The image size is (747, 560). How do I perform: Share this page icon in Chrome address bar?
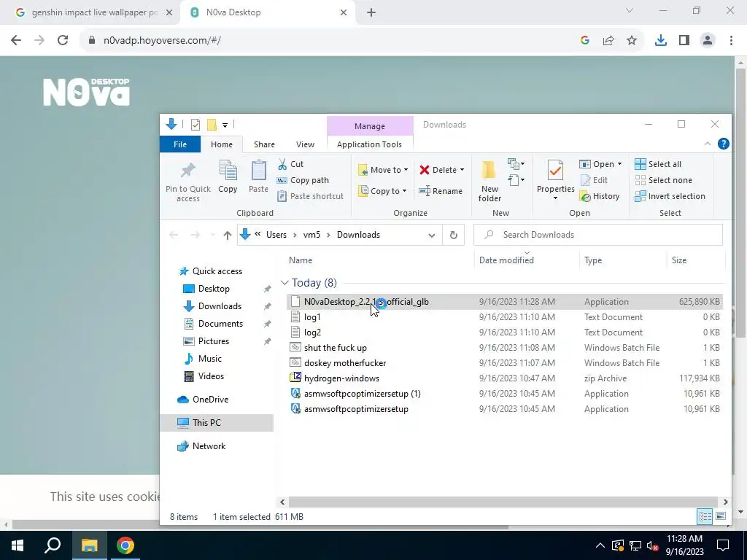(x=608, y=41)
